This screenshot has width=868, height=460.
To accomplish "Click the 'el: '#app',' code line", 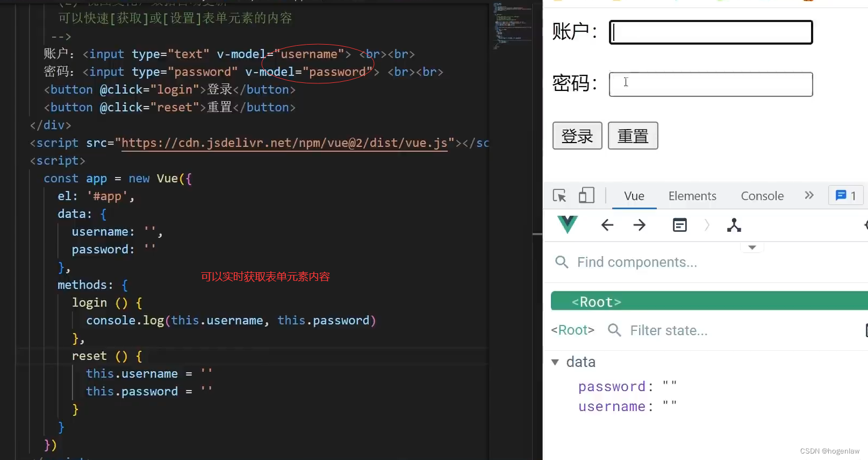I will [96, 196].
